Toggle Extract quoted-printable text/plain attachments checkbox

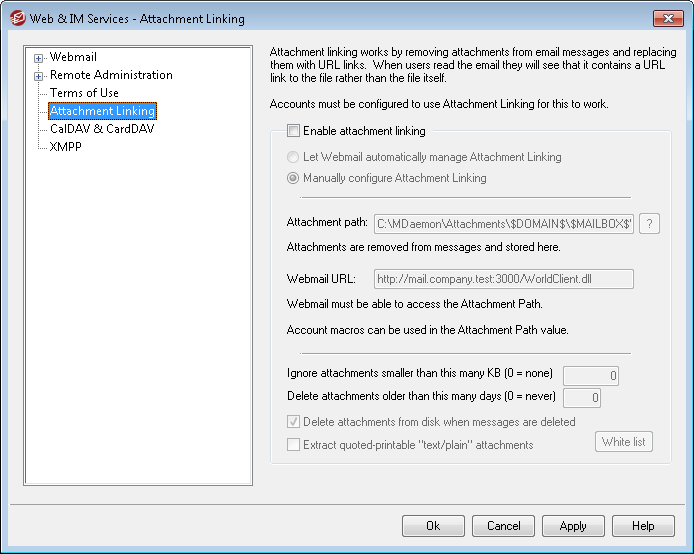pyautogui.click(x=293, y=445)
